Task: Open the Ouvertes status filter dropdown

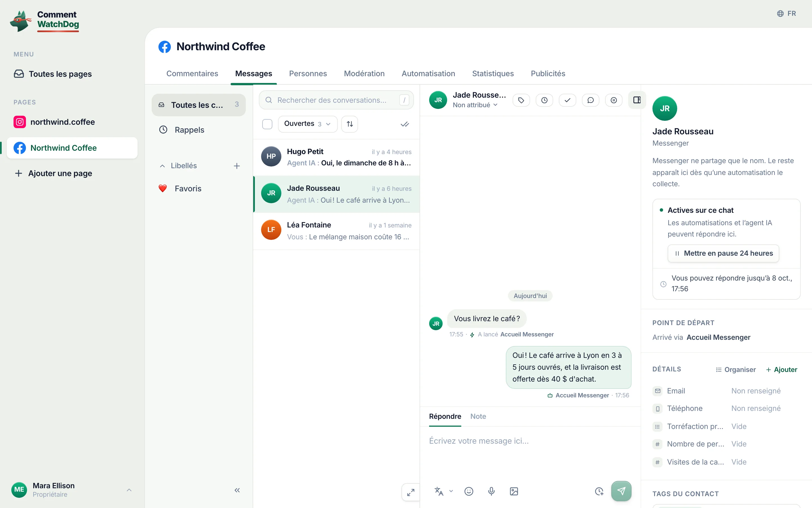Action: [307, 124]
